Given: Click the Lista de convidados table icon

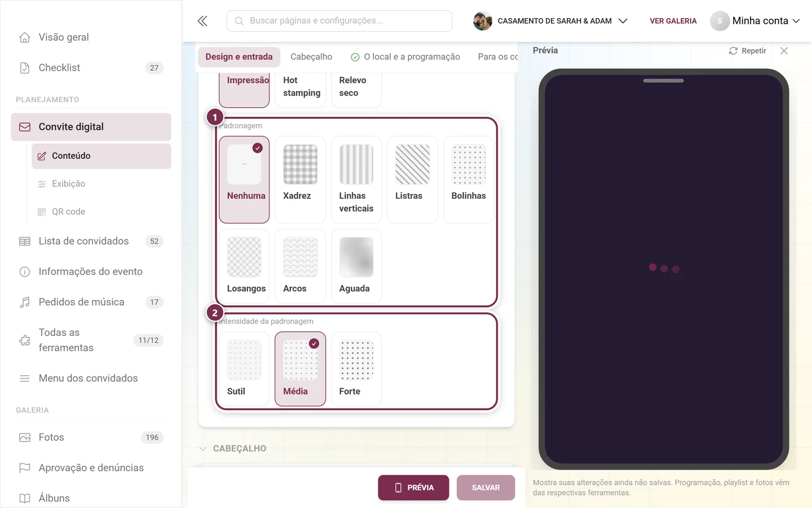Looking at the screenshot, I should 25,241.
